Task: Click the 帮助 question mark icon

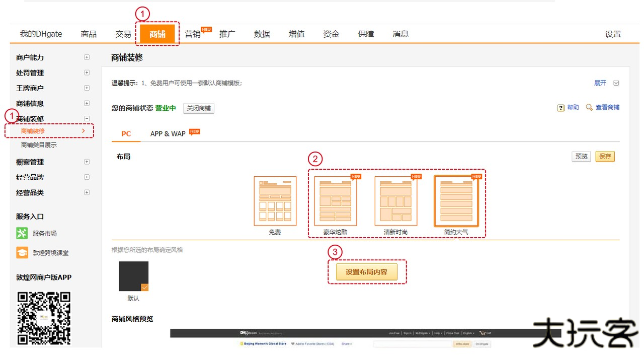Action: (561, 108)
